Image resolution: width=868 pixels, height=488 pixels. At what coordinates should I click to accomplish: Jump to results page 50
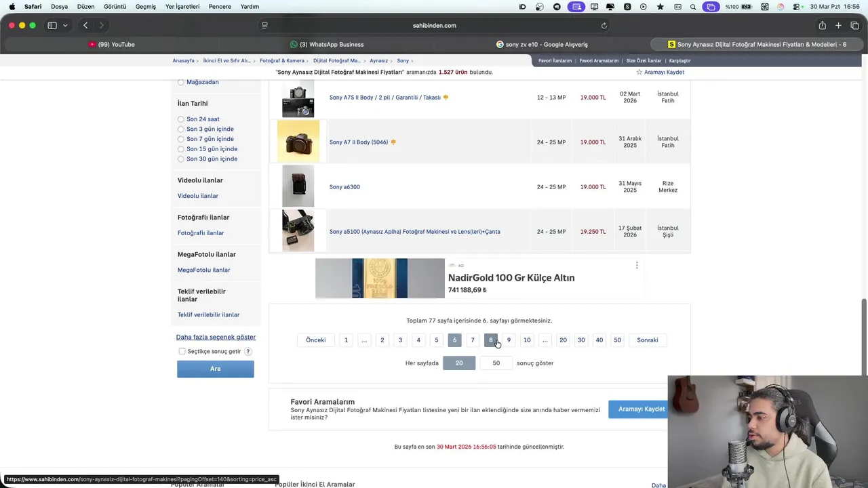tap(617, 340)
